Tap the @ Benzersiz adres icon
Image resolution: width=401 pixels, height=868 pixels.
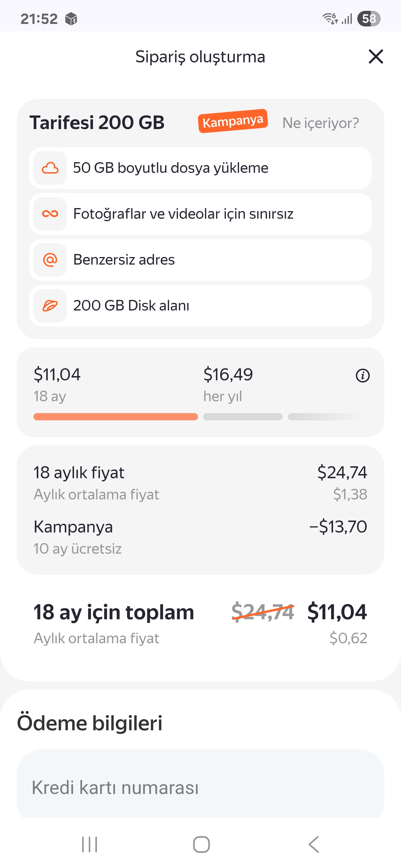coord(50,260)
